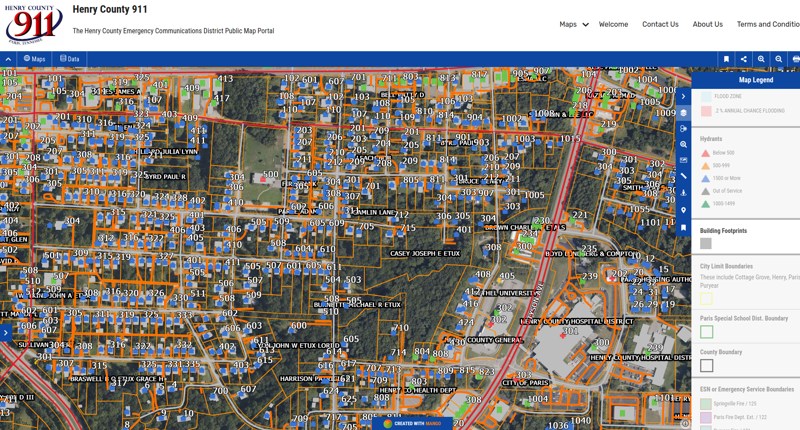Click the download tool in the side toolbar
Viewport: 800px width, 430px height.
click(x=683, y=193)
